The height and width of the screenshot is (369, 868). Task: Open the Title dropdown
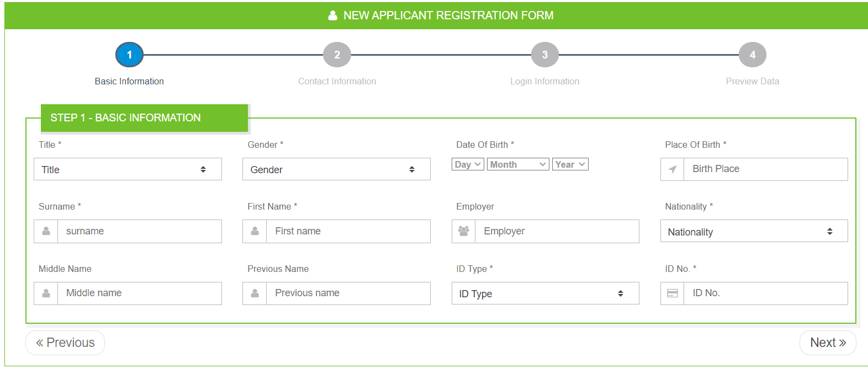(128, 169)
